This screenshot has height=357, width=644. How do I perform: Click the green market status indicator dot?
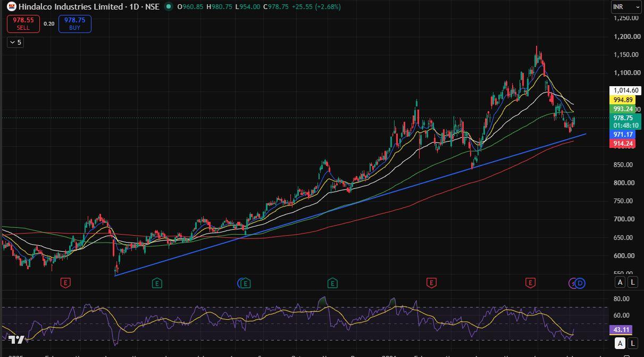coord(169,6)
